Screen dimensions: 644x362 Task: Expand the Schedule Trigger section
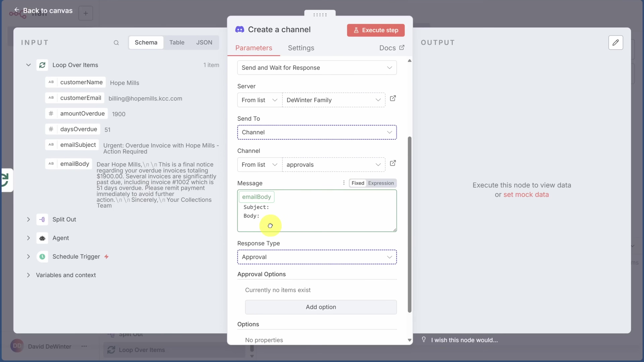(x=29, y=257)
